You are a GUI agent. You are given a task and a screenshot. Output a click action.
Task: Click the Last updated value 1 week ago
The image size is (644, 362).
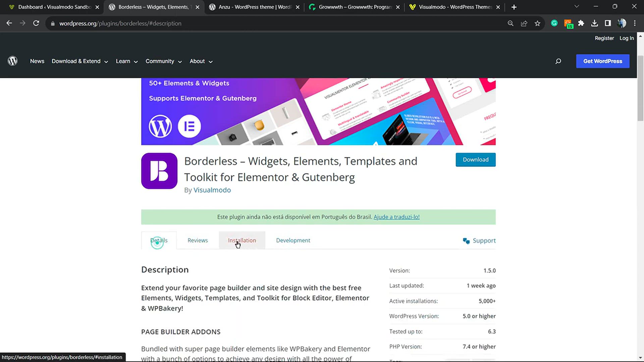coord(481,286)
